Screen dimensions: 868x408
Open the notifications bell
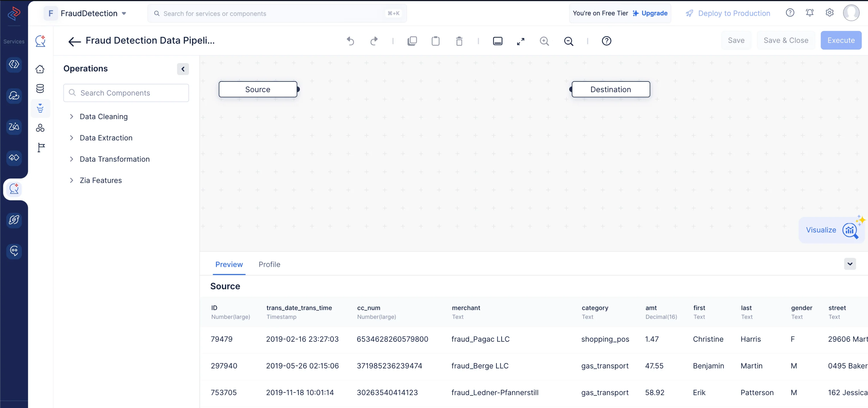tap(809, 13)
